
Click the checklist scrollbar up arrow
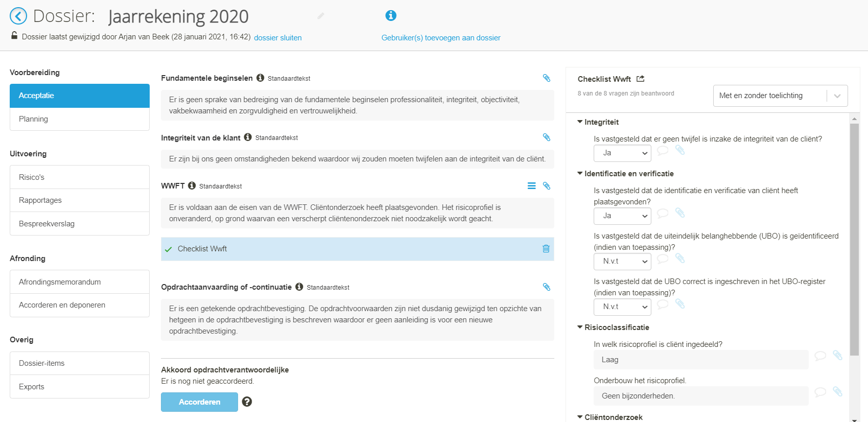coord(854,119)
